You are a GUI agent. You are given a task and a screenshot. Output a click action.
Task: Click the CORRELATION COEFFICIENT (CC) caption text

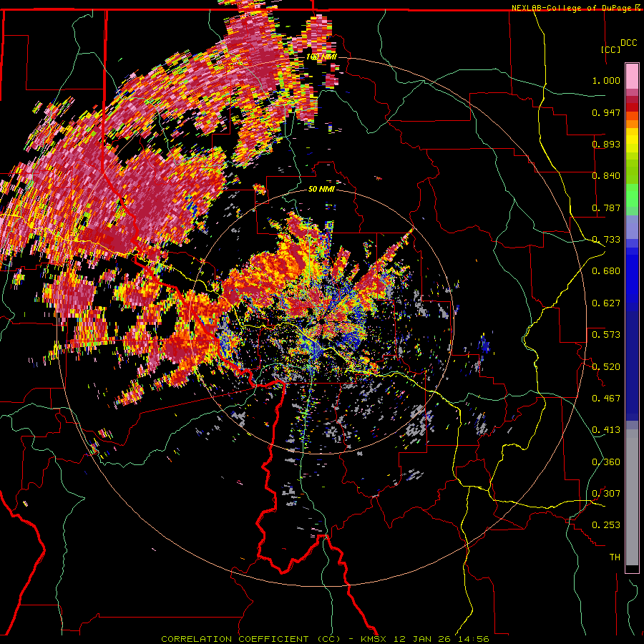(x=251, y=639)
